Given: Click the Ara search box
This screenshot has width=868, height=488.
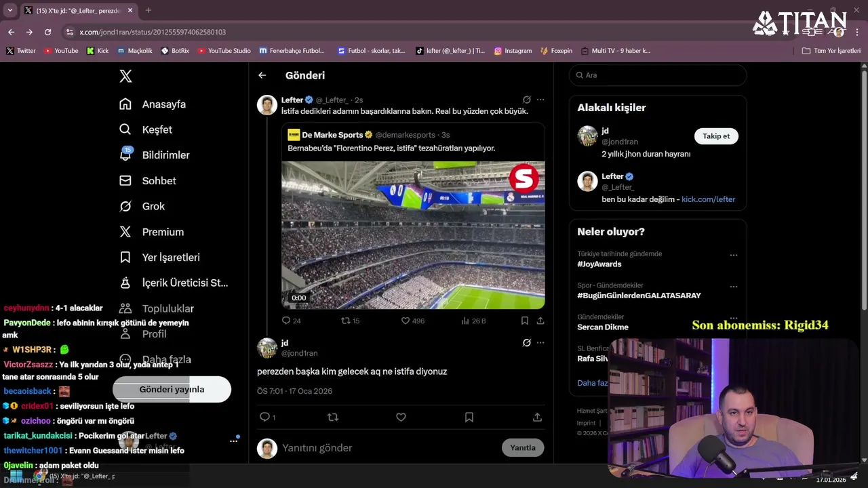Looking at the screenshot, I should tap(658, 75).
